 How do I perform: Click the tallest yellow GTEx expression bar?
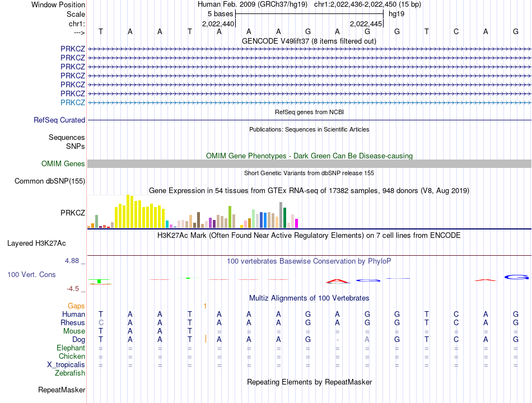[x=128, y=211]
